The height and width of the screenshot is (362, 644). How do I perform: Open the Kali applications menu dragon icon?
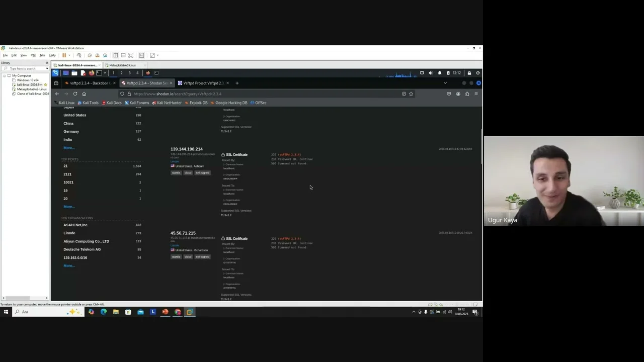click(55, 73)
